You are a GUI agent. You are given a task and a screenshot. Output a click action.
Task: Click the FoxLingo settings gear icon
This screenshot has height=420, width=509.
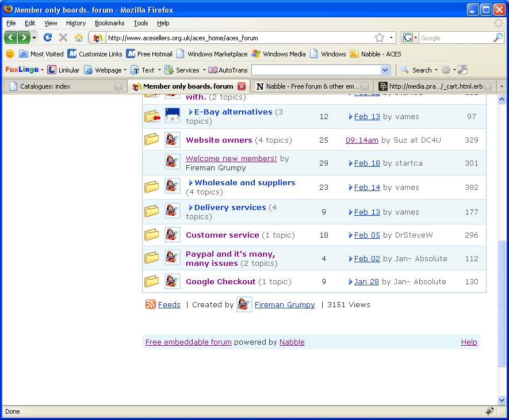(x=446, y=70)
